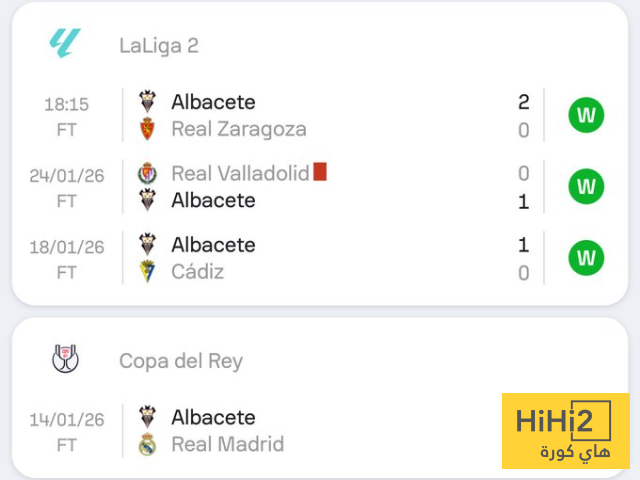Click the Real Zaragoza team crest
640x480 pixels.
click(x=148, y=129)
